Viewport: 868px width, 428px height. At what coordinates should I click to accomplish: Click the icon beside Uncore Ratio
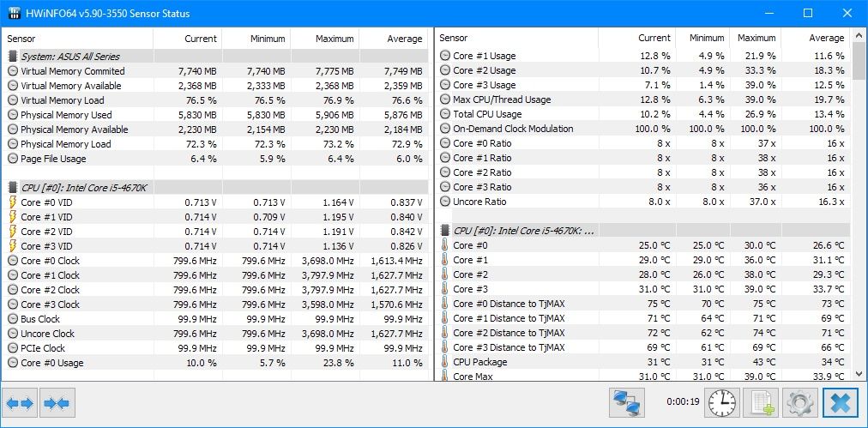coord(445,202)
